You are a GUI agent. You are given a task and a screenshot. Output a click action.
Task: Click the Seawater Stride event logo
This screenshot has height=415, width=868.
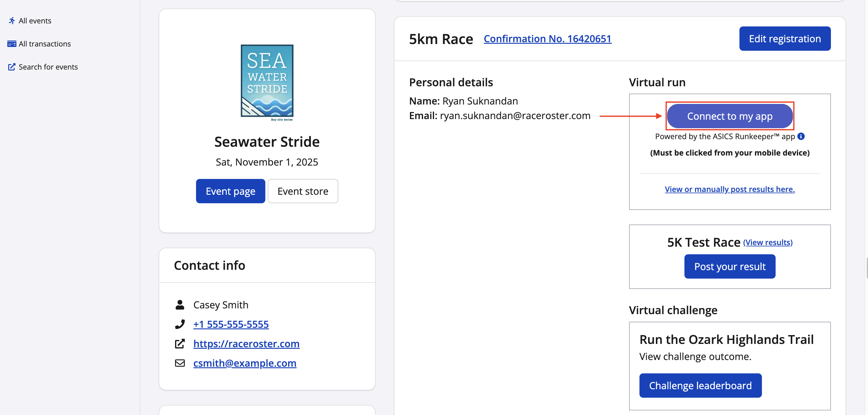pos(267,81)
